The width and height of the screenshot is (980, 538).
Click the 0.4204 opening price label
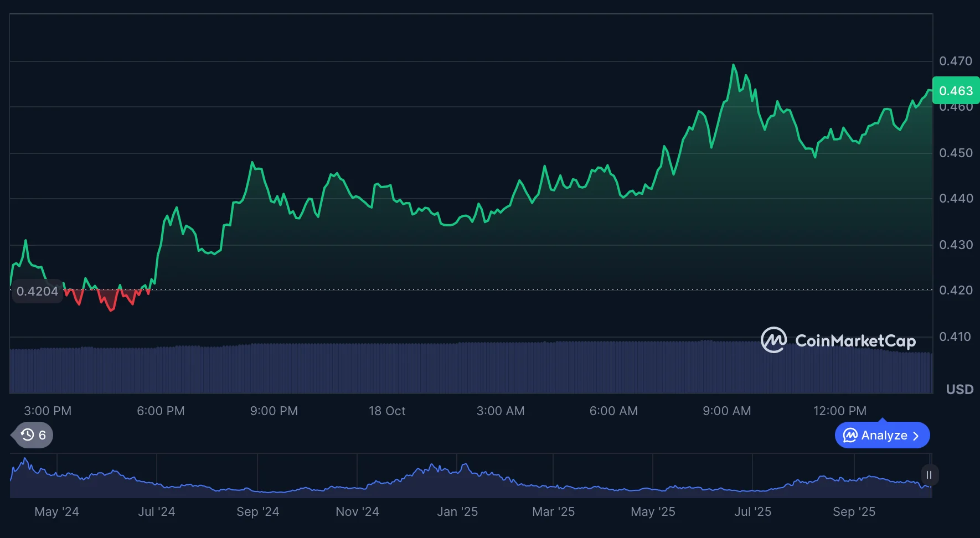click(37, 291)
